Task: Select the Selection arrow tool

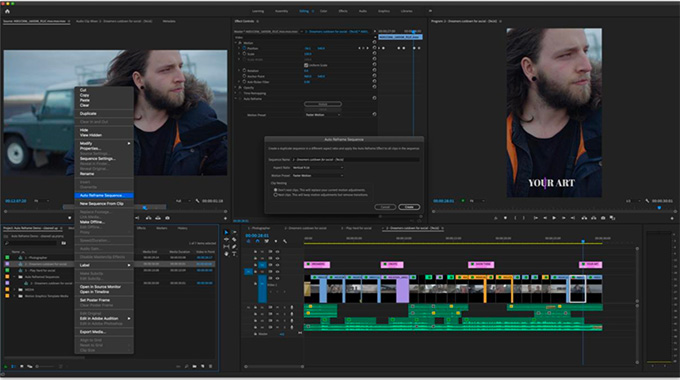Action: coord(226,233)
